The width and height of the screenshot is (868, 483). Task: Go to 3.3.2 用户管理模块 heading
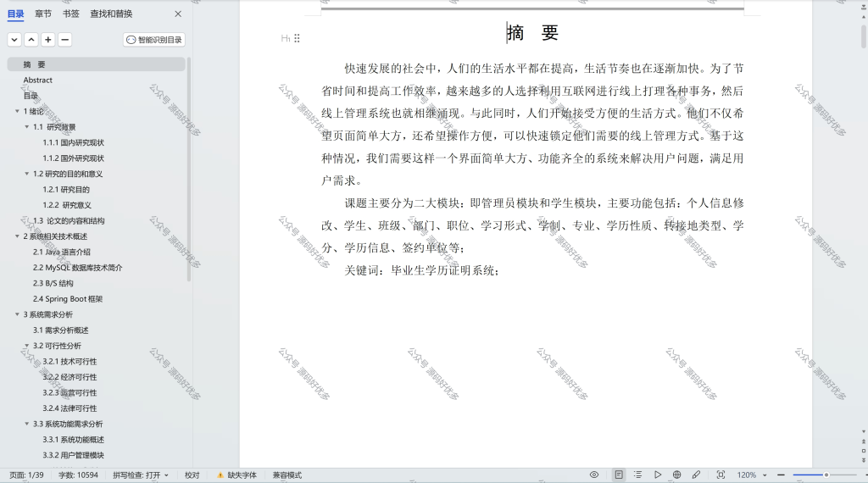73,455
